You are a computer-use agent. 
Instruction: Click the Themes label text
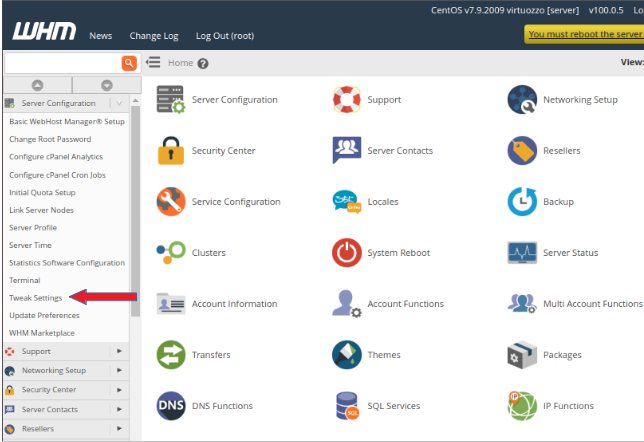point(384,355)
